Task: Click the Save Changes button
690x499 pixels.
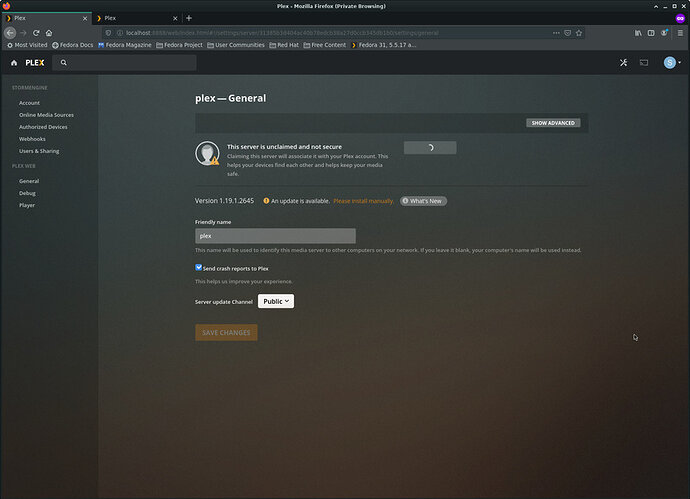Action: click(226, 333)
